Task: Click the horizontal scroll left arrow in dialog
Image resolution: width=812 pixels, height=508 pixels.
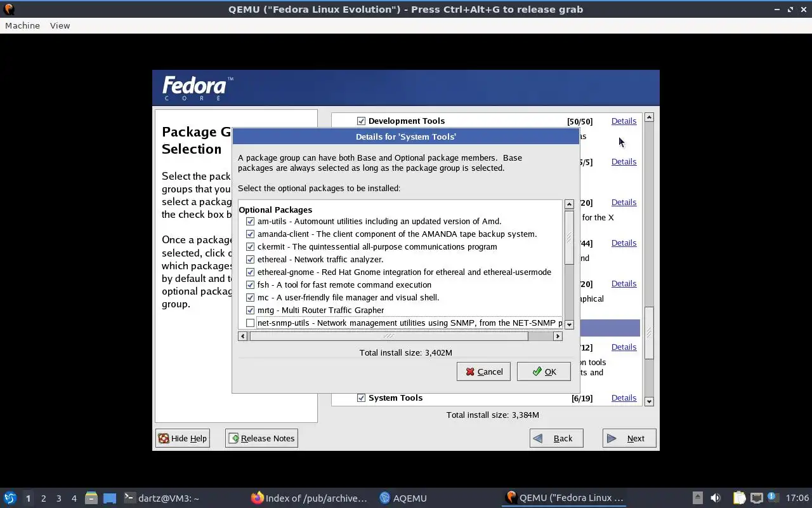Action: [242, 336]
